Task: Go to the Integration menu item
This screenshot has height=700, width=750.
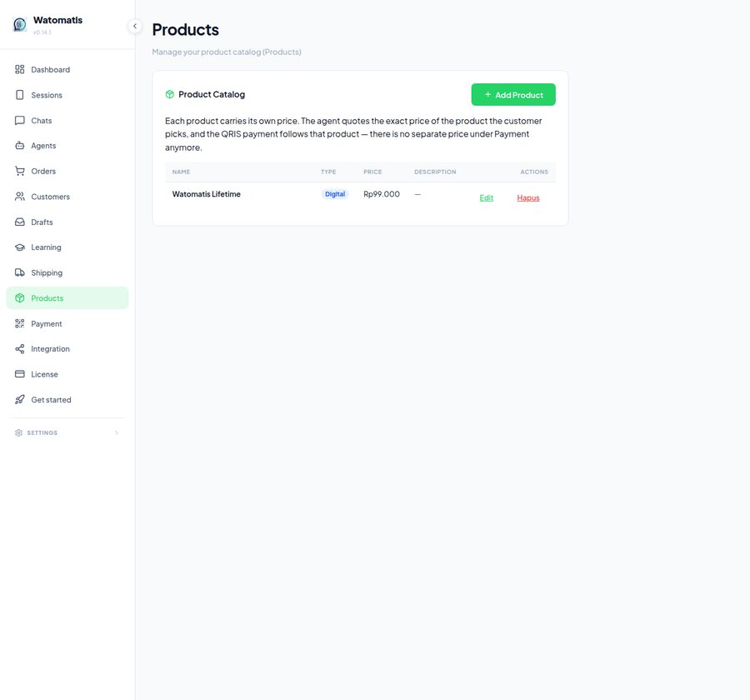Action: click(67, 349)
